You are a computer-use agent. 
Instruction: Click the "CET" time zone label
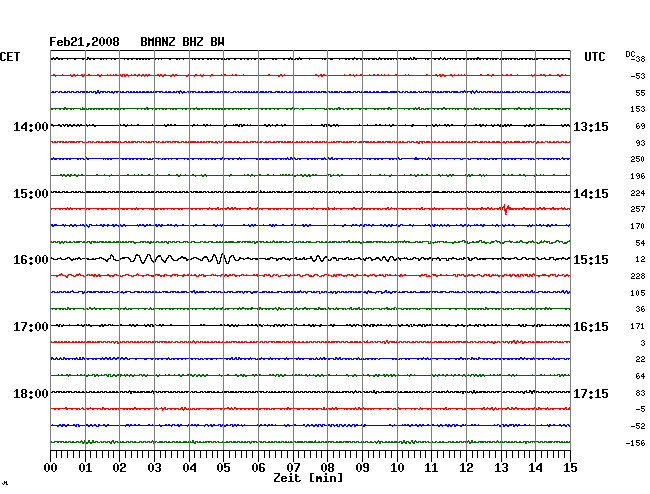pos(10,57)
